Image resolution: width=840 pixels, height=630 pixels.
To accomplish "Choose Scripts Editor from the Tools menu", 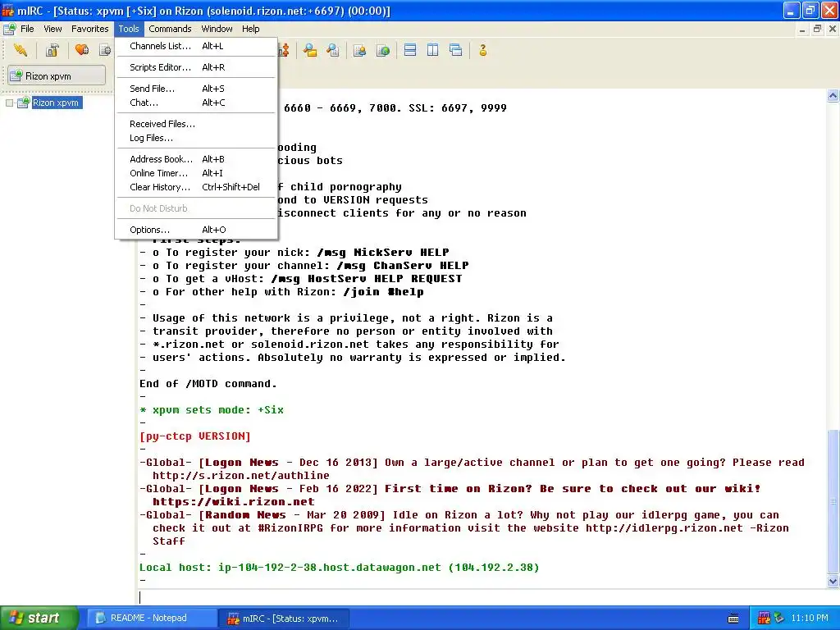I will [196, 67].
